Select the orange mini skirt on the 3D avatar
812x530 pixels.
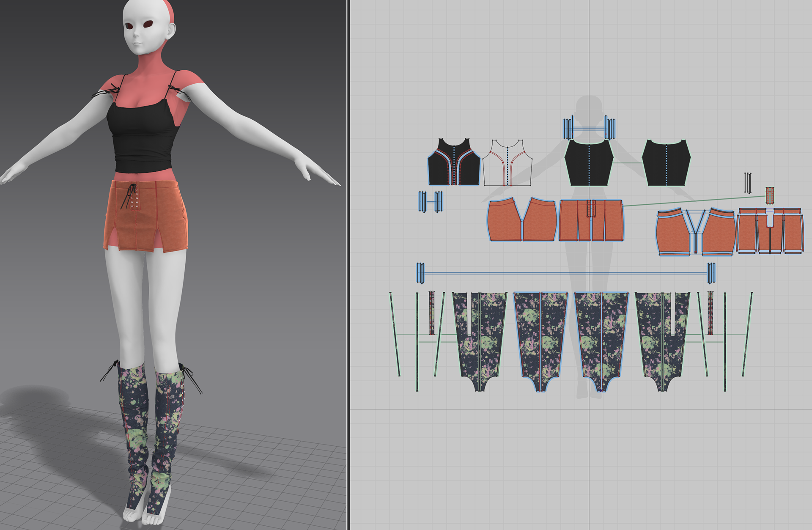tap(146, 216)
